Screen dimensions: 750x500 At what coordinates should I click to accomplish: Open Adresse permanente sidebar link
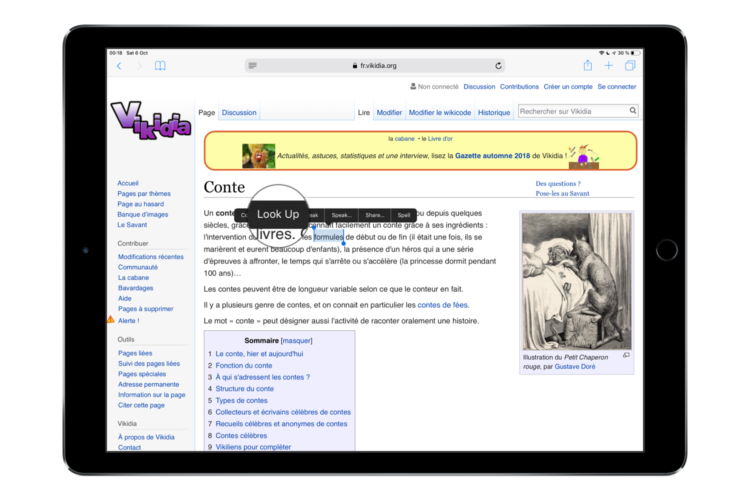[149, 384]
